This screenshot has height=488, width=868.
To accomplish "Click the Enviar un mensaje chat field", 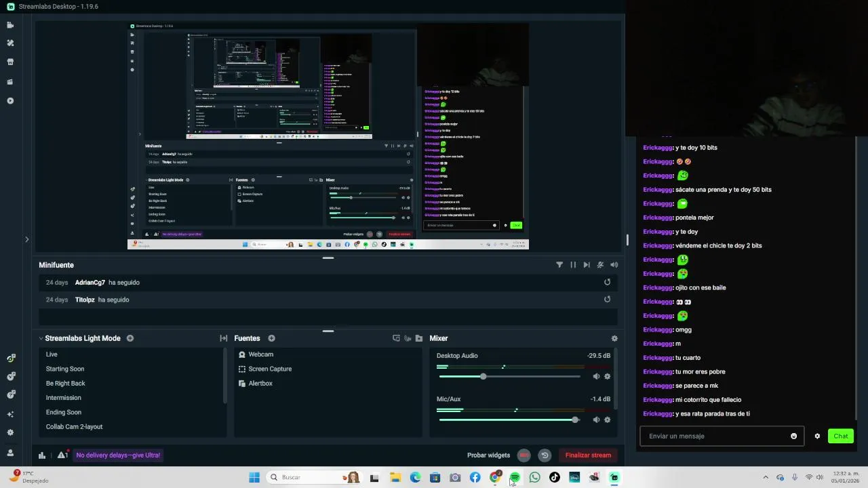I will [722, 436].
